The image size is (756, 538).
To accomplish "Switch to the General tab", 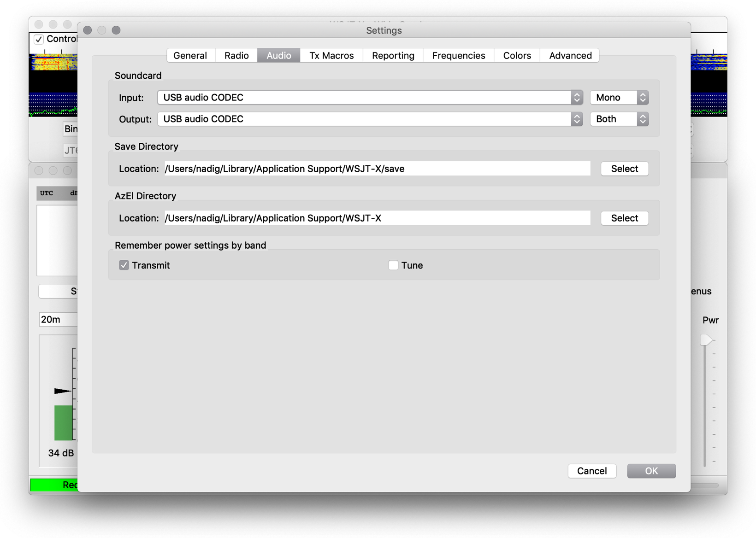I will coord(190,55).
